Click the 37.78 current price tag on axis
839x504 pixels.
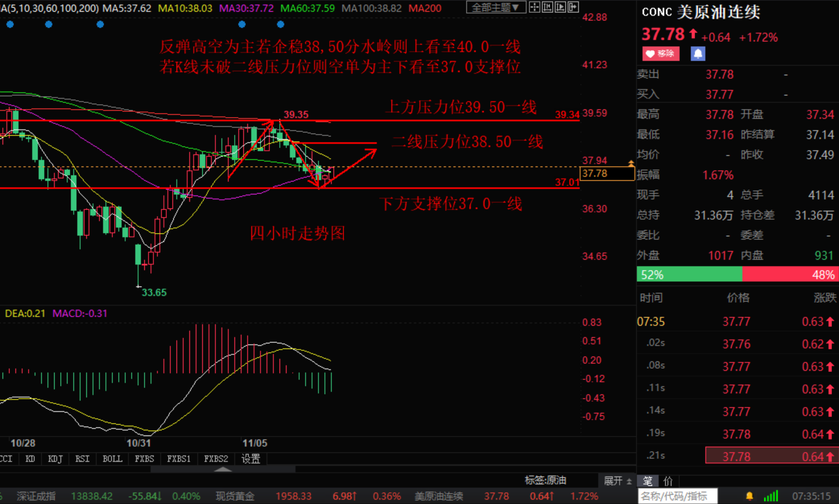607,173
